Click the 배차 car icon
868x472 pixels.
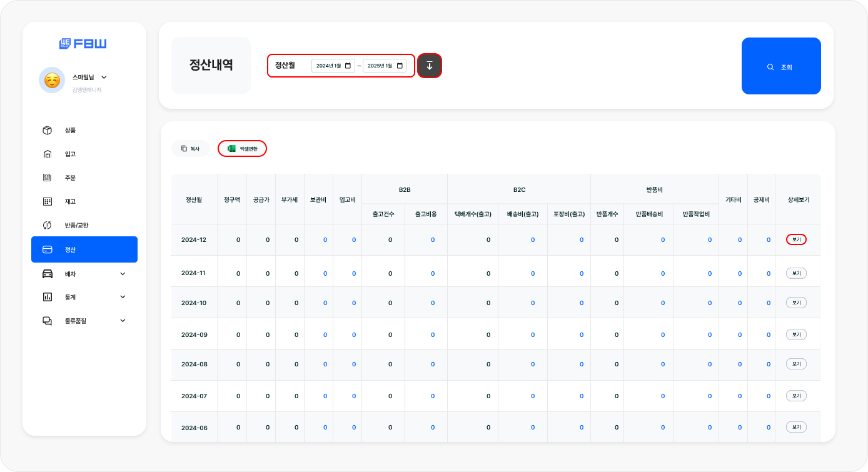(47, 274)
